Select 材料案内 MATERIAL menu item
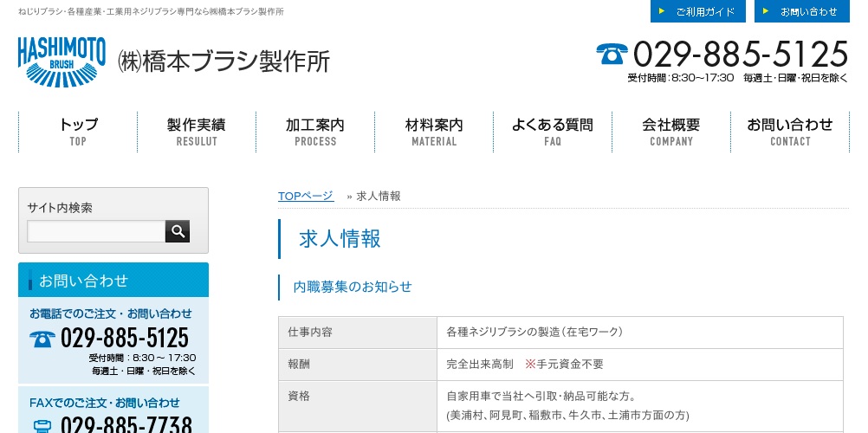Screen dimensions: 868x433 coord(434,132)
